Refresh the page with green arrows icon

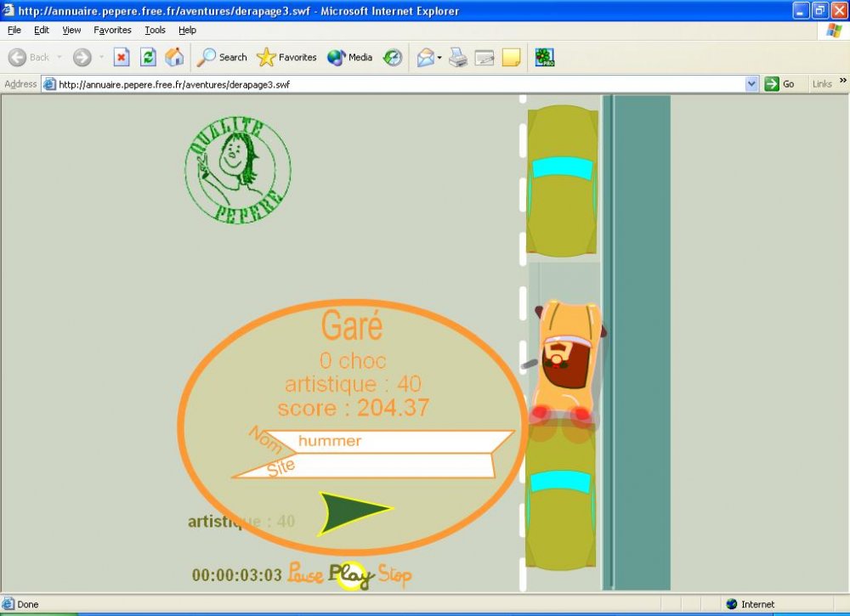point(148,57)
